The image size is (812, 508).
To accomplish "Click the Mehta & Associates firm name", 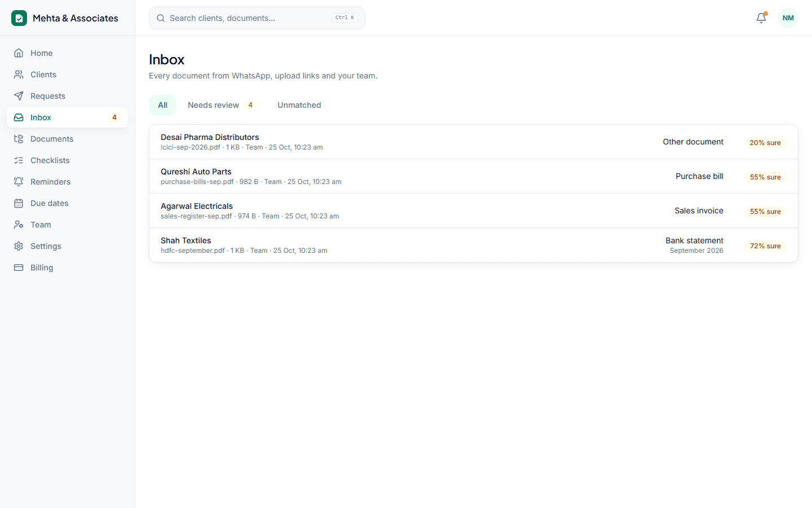I will click(76, 18).
